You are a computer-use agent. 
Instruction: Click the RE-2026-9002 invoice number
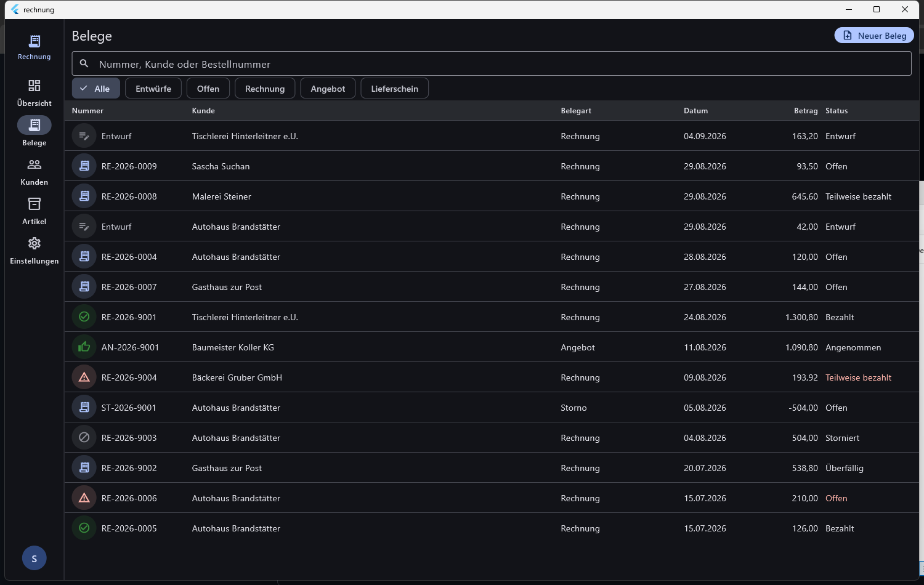coord(129,468)
